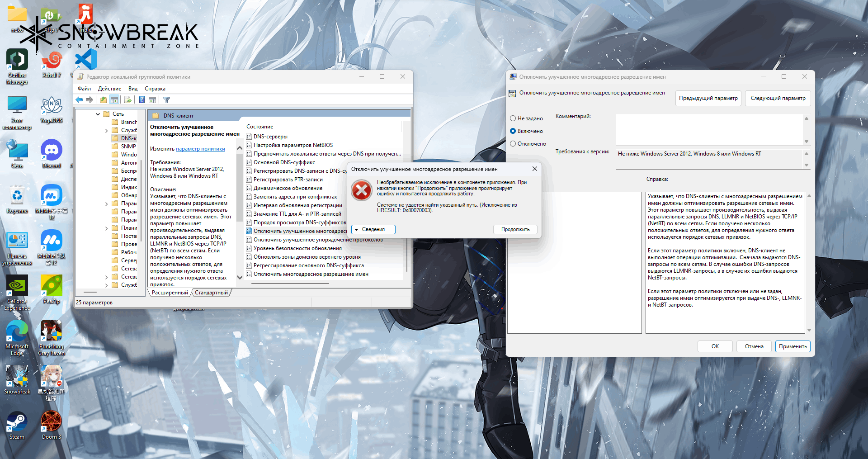Open the PeaZip desktop icon
Viewport: 868px width, 459px height.
click(52, 289)
